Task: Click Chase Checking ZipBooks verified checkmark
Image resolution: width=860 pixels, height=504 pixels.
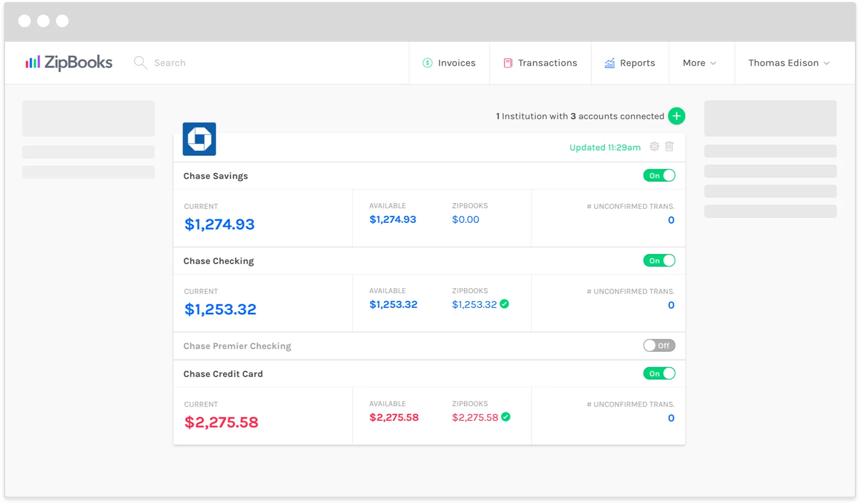Action: 504,304
